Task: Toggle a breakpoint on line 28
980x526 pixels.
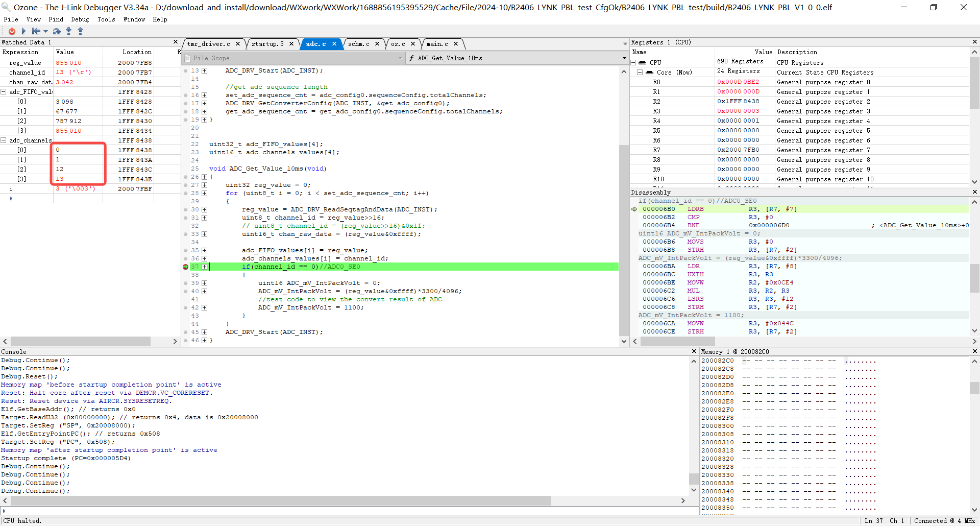Action: click(x=186, y=193)
